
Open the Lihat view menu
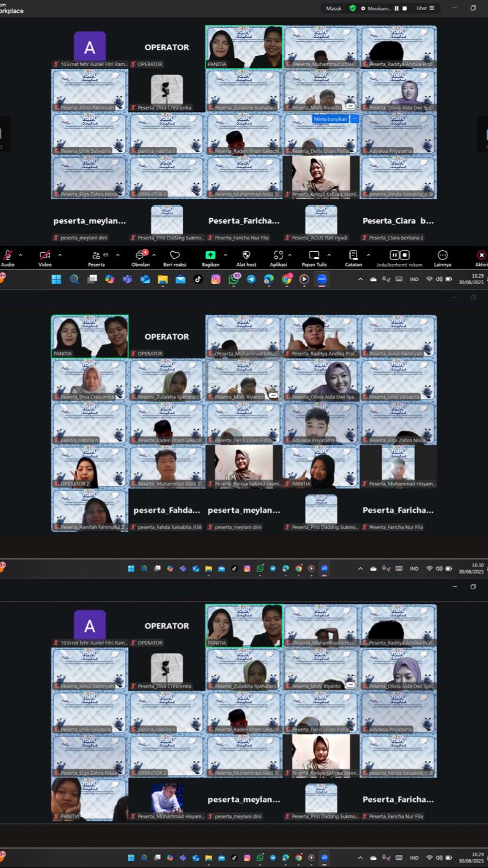425,8
